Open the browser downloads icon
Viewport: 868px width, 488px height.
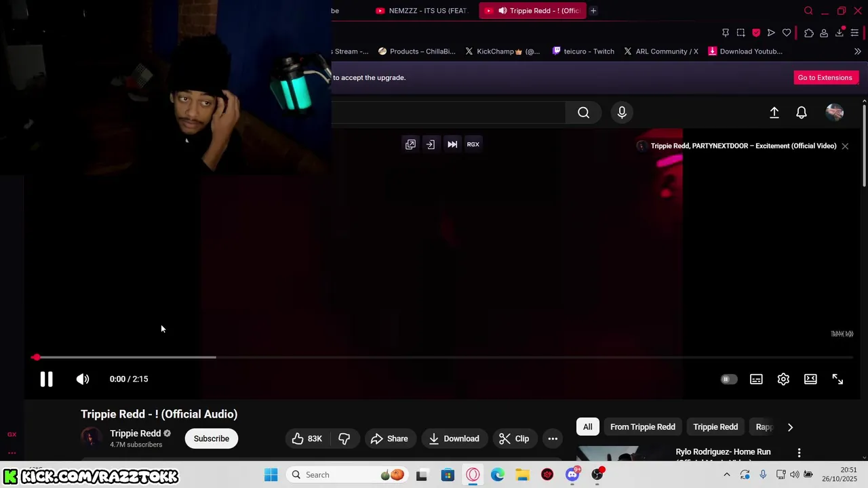(840, 33)
